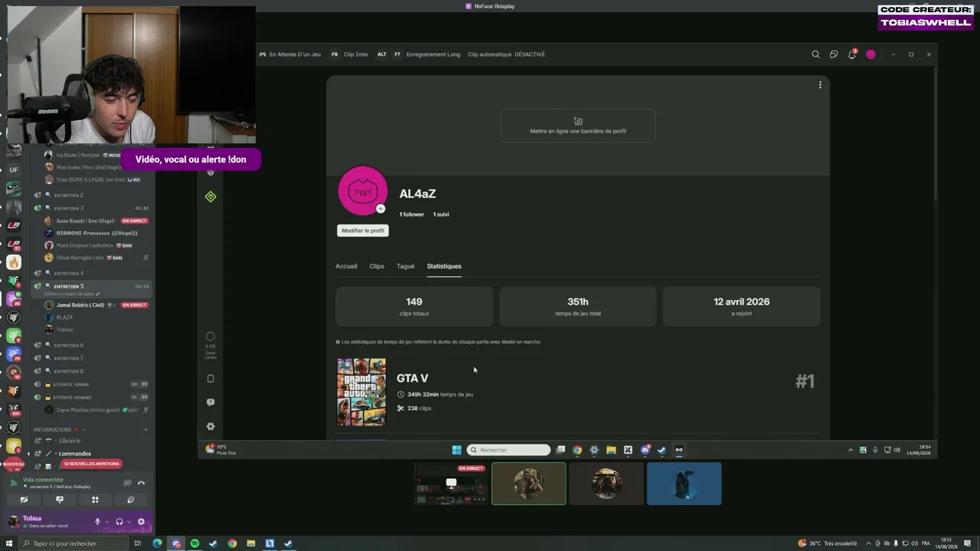Select the blue participant tile
The width and height of the screenshot is (980, 551).
(684, 484)
